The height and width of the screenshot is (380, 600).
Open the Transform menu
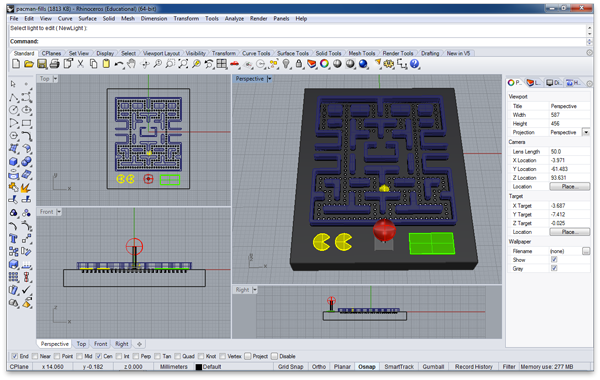point(186,18)
